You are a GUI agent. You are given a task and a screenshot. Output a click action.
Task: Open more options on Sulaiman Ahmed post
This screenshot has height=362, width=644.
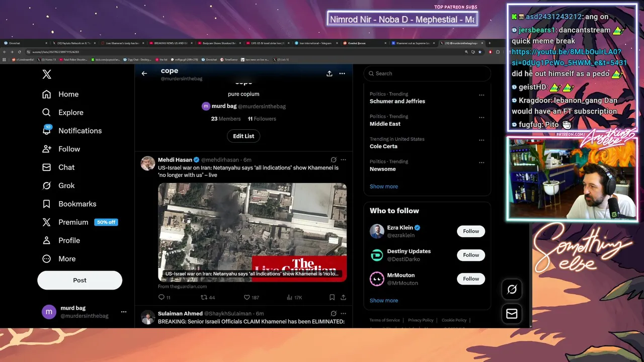(343, 314)
